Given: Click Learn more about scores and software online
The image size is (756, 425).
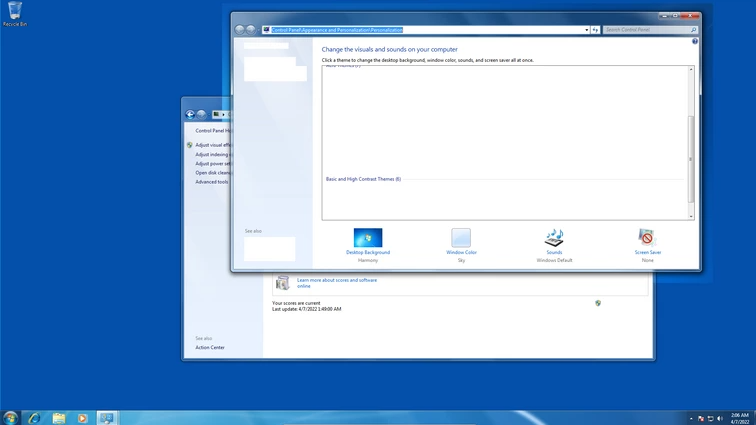Looking at the screenshot, I should [337, 283].
